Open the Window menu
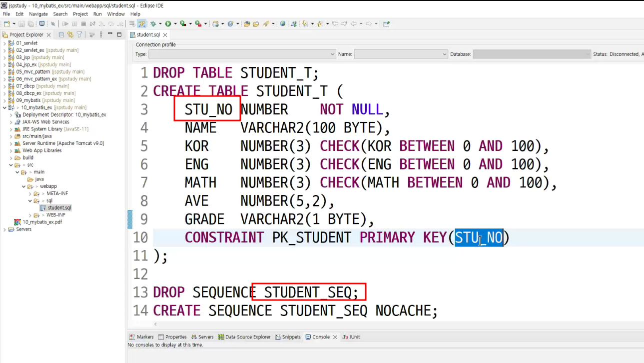 (116, 14)
